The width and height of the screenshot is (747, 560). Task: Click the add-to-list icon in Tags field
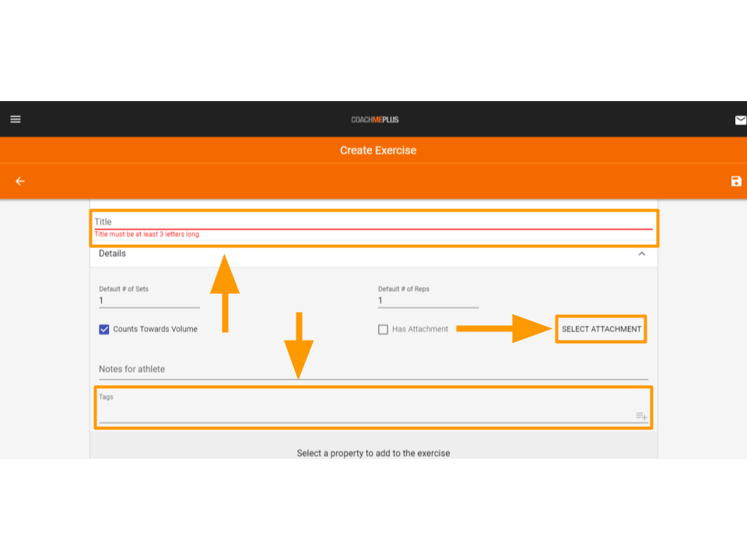click(641, 416)
